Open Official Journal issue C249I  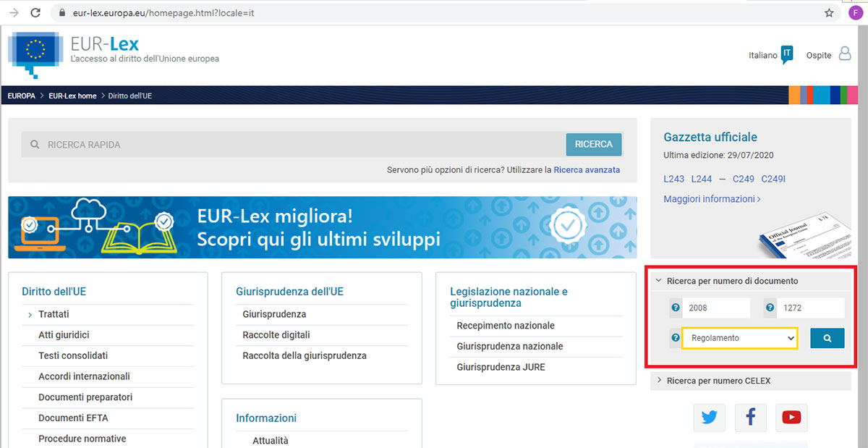[773, 179]
